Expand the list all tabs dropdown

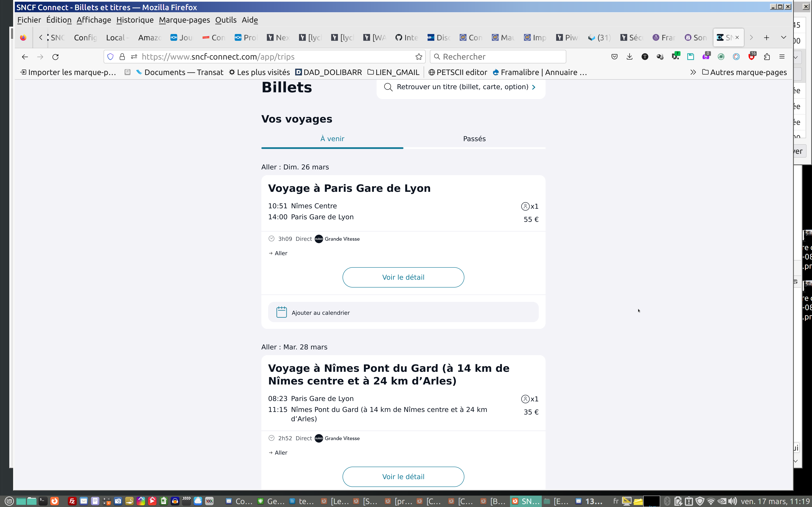[783, 38]
